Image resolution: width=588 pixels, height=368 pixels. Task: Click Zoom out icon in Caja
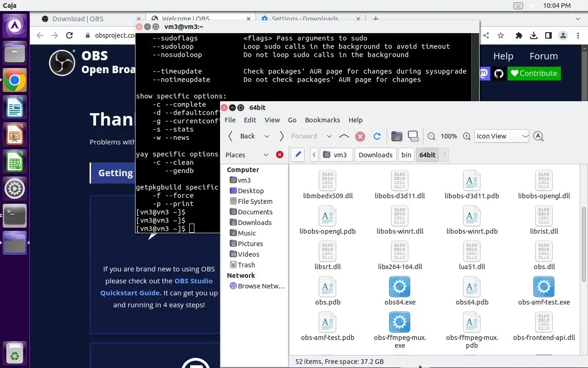[431, 136]
